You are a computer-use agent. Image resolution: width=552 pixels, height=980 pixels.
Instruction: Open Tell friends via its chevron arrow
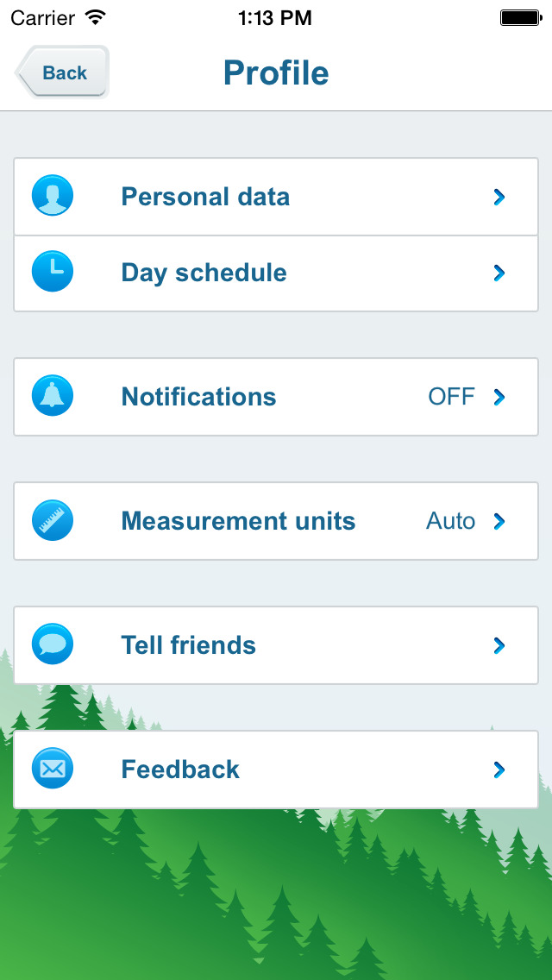click(499, 645)
